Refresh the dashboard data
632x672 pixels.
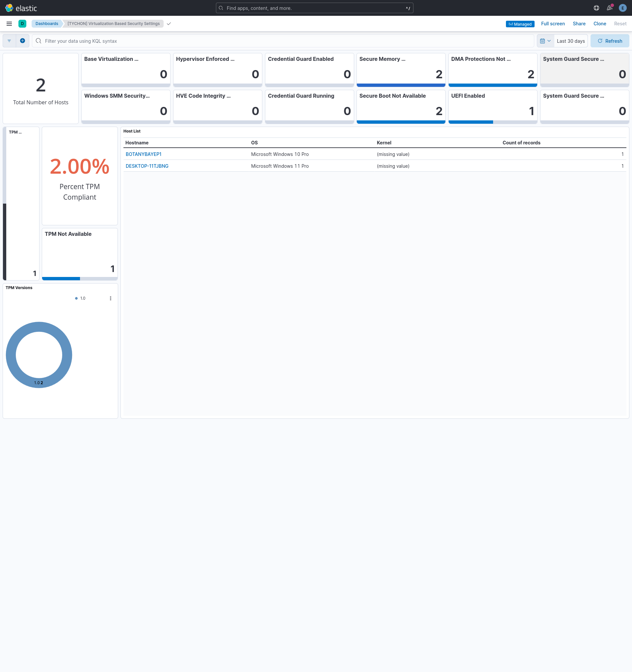point(610,41)
